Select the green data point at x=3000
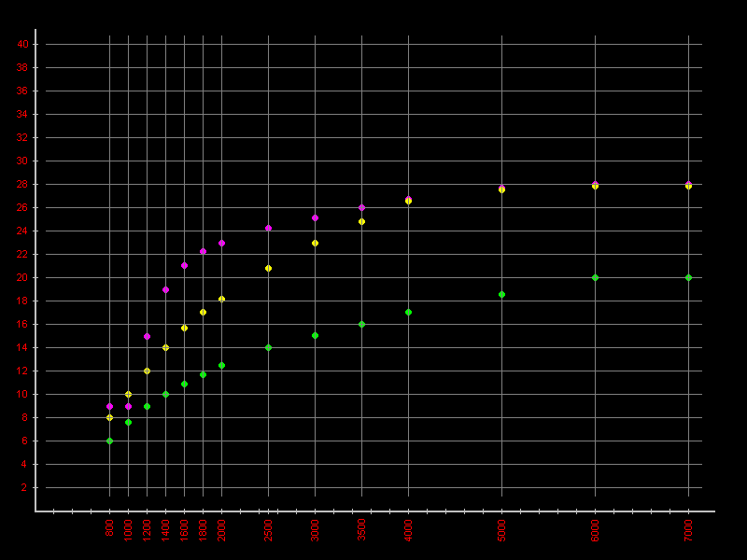747x560 pixels. point(315,335)
